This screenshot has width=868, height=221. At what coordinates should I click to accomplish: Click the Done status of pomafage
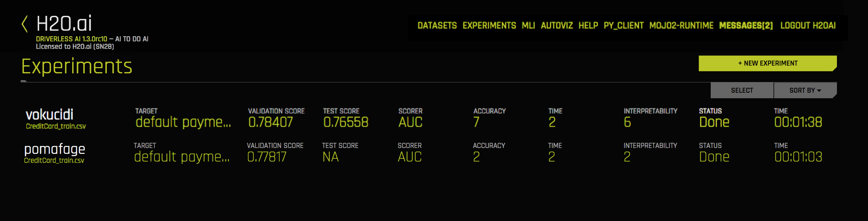coord(714,157)
